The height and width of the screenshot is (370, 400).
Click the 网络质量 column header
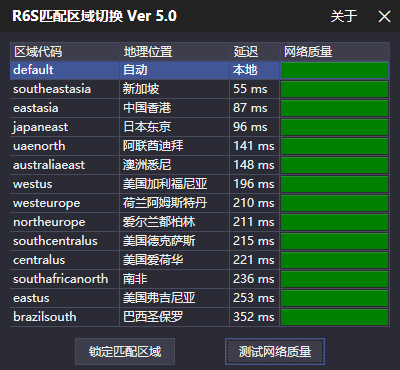pos(335,52)
